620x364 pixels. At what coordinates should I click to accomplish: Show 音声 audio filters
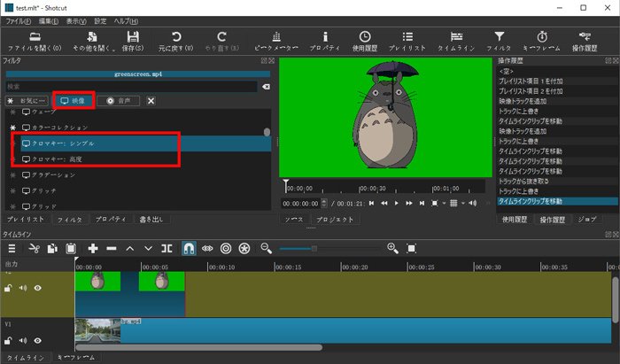click(x=118, y=101)
